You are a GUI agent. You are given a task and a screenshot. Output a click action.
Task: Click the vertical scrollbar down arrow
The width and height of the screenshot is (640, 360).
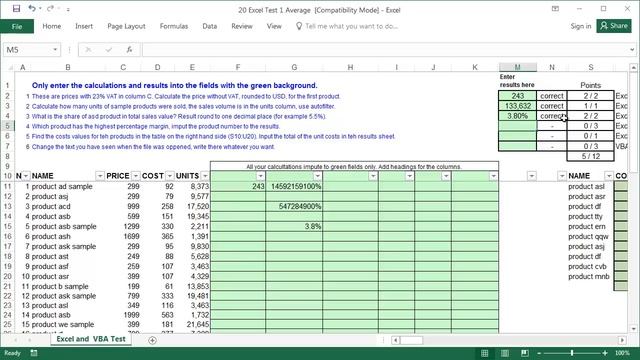(633, 329)
